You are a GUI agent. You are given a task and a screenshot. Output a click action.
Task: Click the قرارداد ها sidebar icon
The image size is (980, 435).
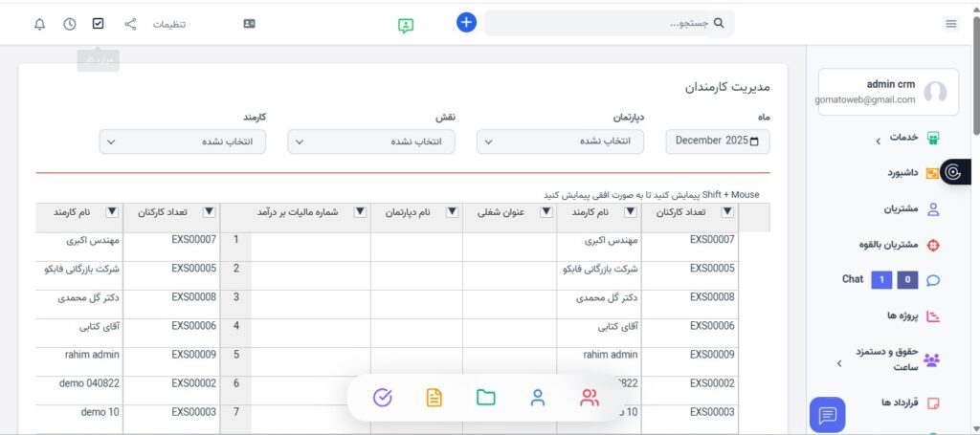[x=933, y=402]
